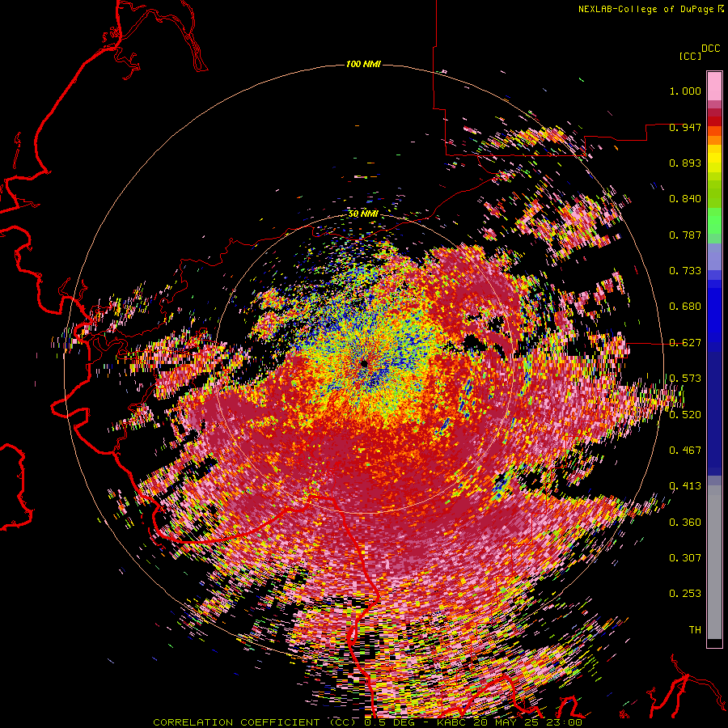Click the 0.787 color scale value

[x=685, y=235]
